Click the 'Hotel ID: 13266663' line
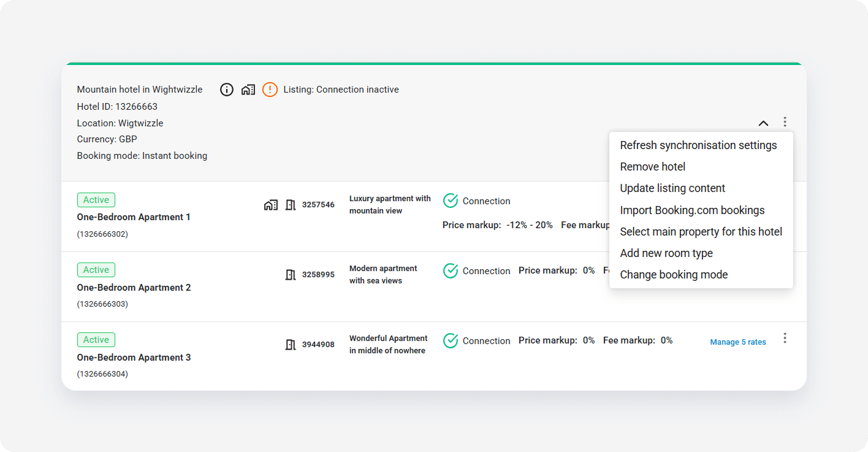 (117, 107)
